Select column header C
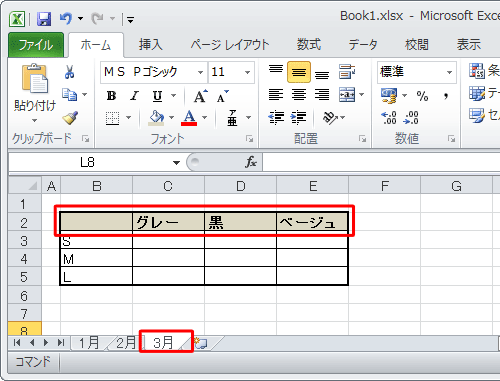The image size is (500, 381). tap(168, 185)
